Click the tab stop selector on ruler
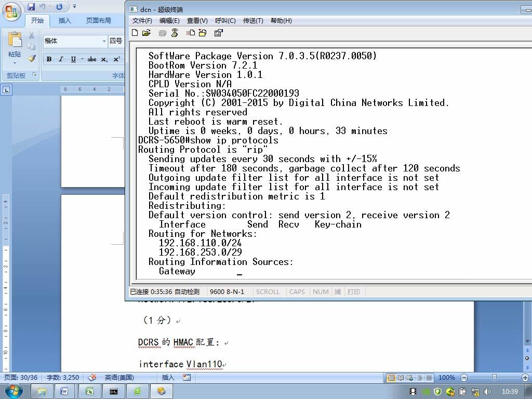The height and width of the screenshot is (399, 532). tap(7, 90)
